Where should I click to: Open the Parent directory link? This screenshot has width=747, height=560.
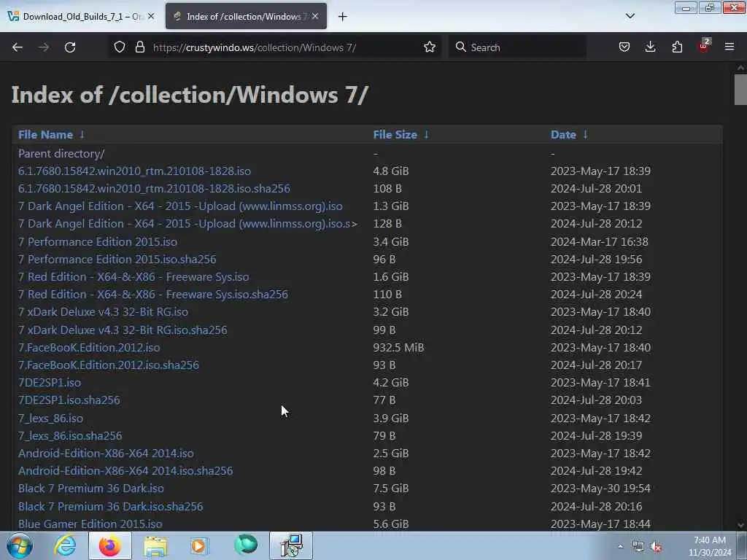coord(61,154)
